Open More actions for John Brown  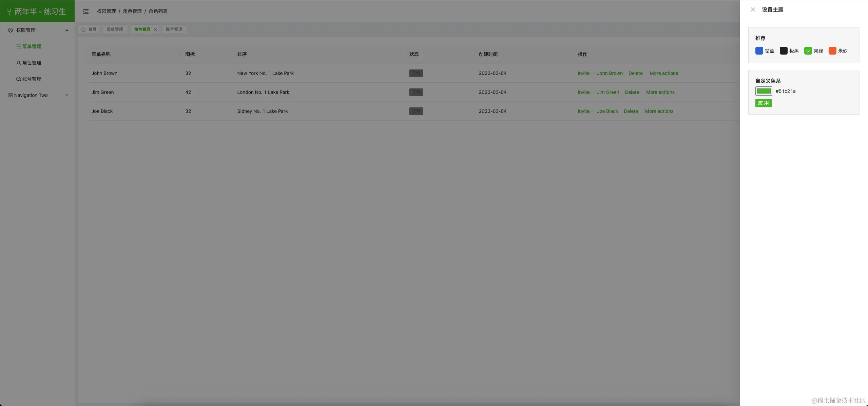(663, 73)
